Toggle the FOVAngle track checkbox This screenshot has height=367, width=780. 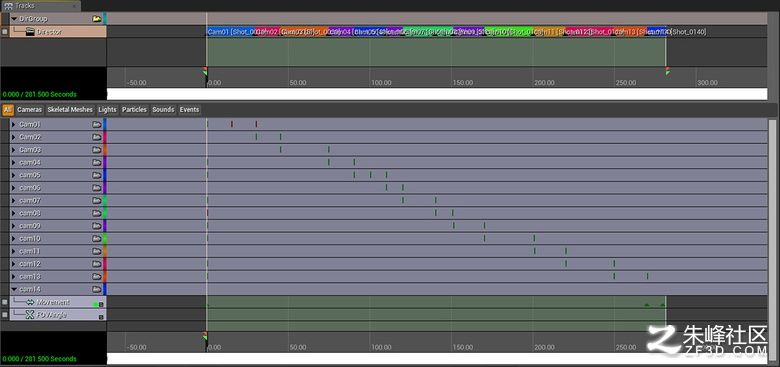pos(5,315)
